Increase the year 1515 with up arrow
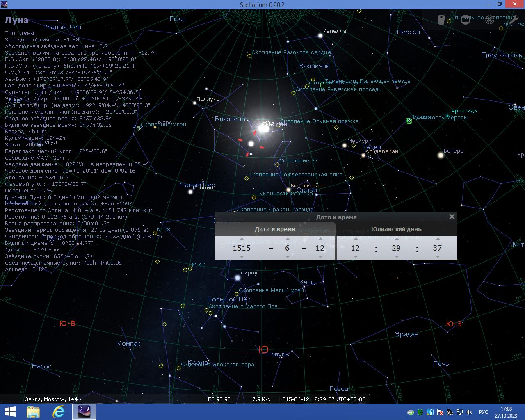The height and width of the screenshot is (420, 525). click(242, 239)
